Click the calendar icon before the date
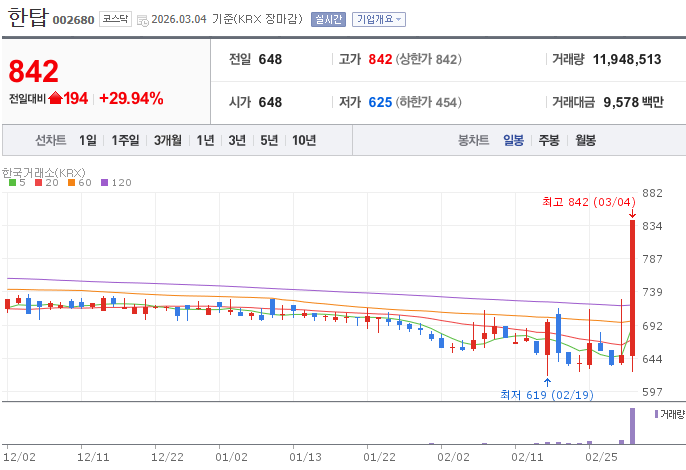Image resolution: width=686 pixels, height=470 pixels. [143, 20]
